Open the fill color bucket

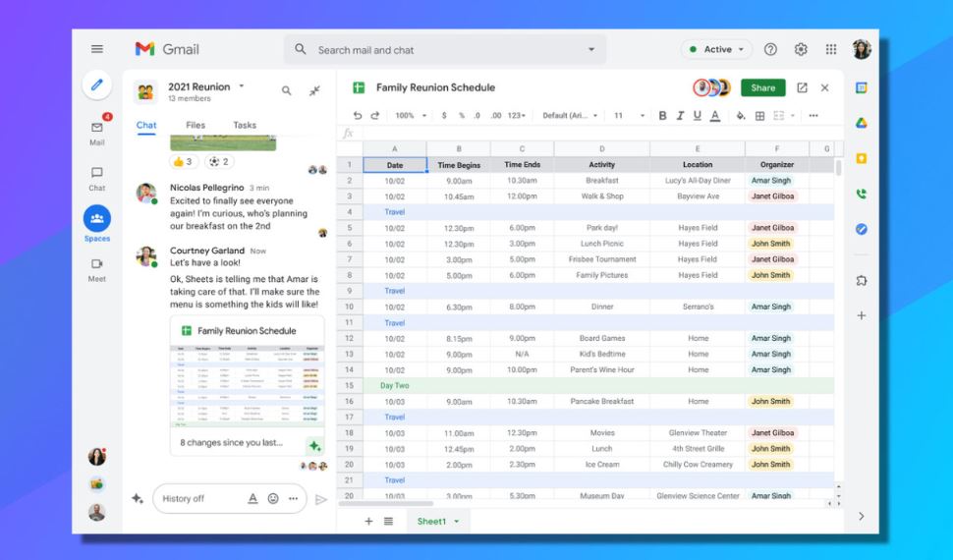[x=740, y=116]
